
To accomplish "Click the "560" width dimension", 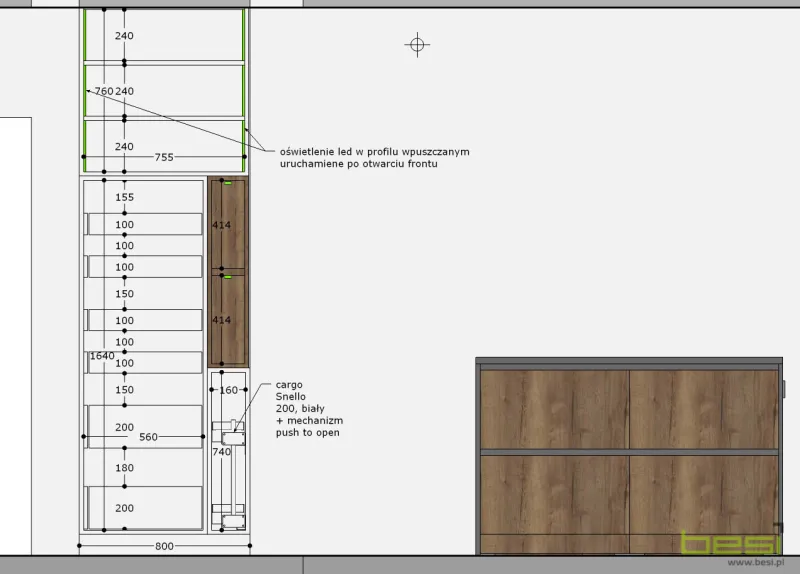I will point(148,437).
